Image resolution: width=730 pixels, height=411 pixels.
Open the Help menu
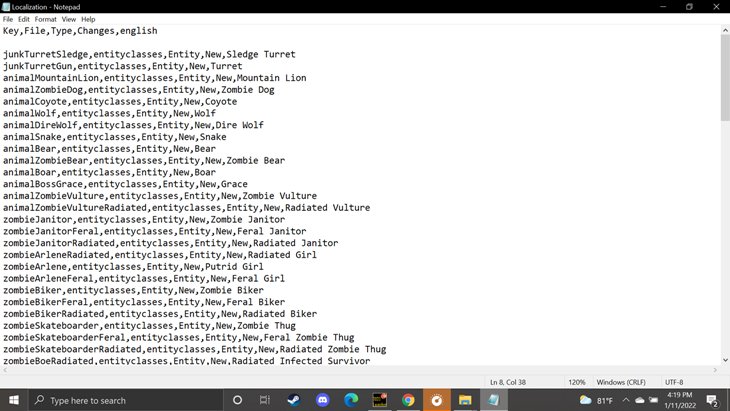pos(88,19)
